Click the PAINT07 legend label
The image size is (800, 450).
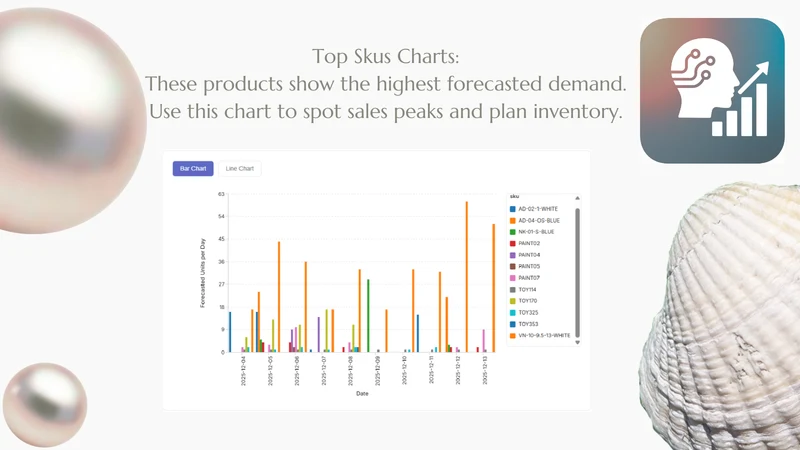[x=529, y=278]
